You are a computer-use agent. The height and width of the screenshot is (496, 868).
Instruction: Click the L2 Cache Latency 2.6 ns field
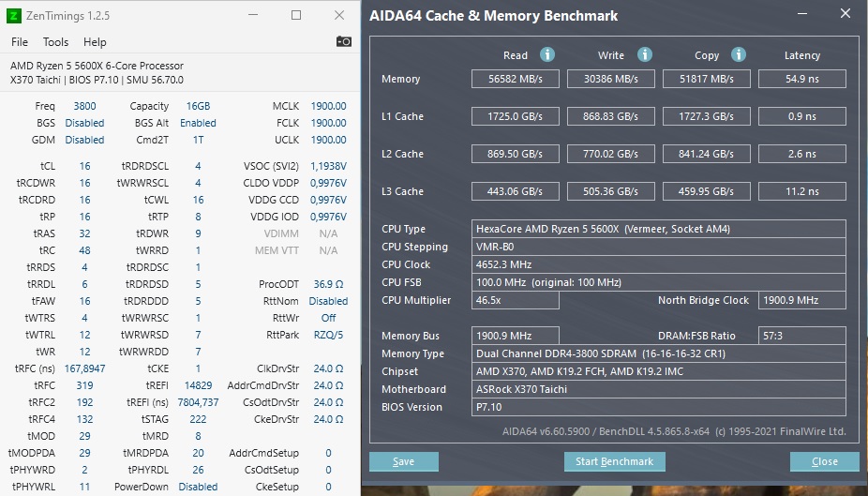click(802, 154)
